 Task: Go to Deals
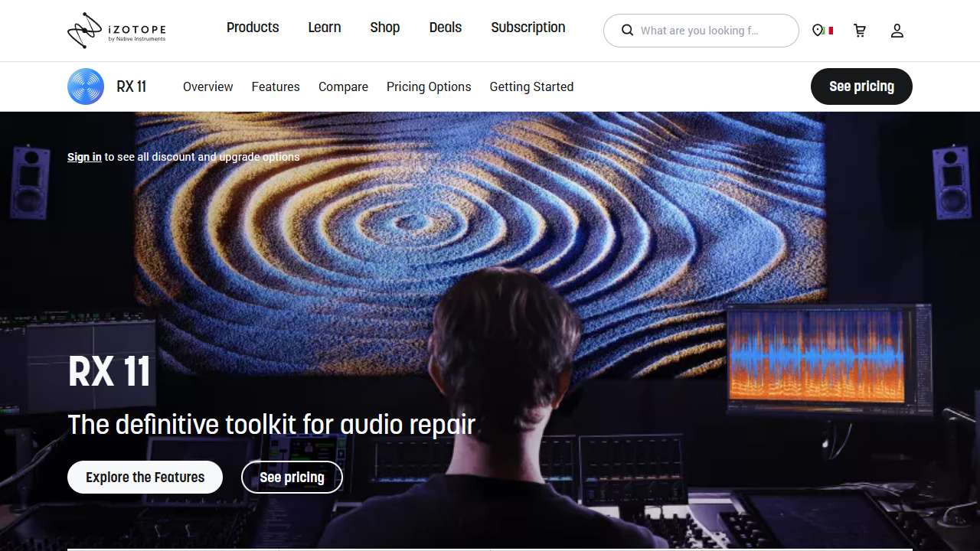(446, 28)
